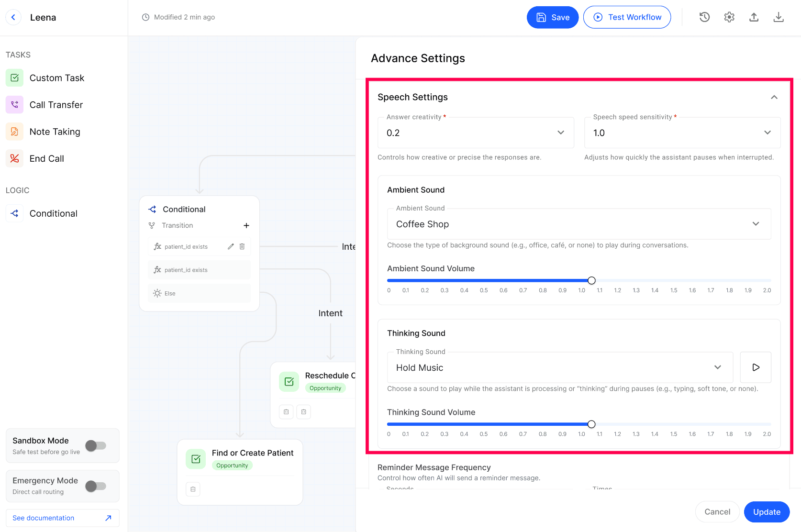Toggle Sandbox Mode switch
The width and height of the screenshot is (801, 532).
[96, 445]
